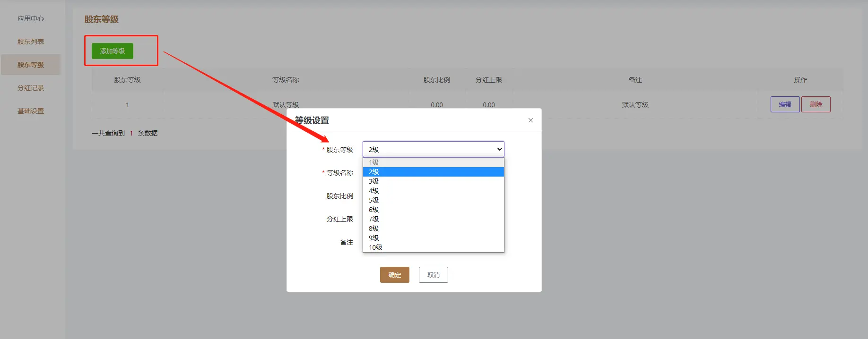Click 删除 for the default level row

(816, 104)
